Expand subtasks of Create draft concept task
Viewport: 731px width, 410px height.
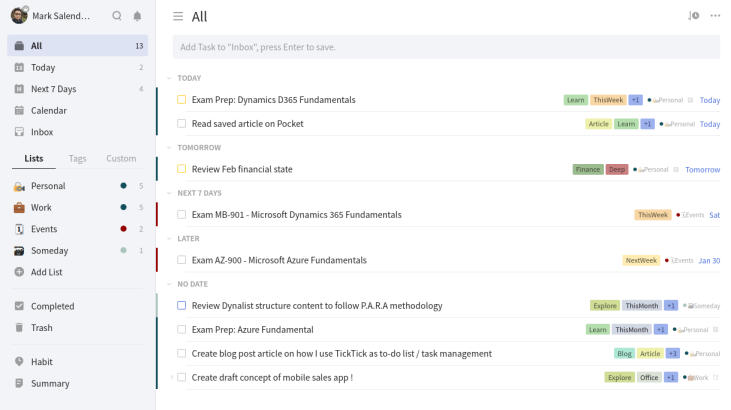click(x=171, y=377)
